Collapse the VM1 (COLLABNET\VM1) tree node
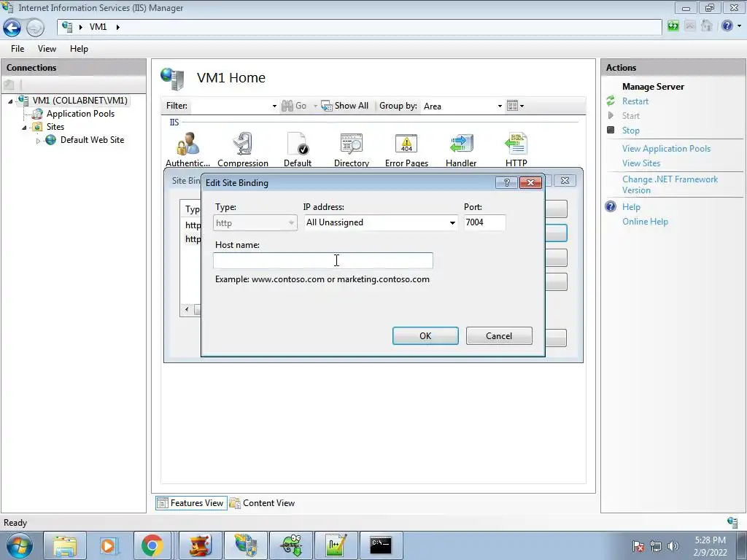The height and width of the screenshot is (560, 747). point(10,101)
